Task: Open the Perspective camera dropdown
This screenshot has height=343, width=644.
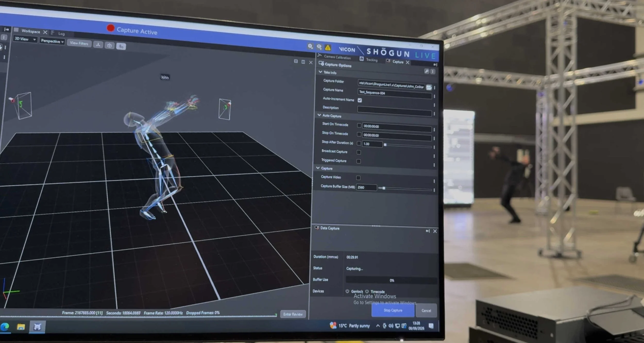Action: tap(52, 41)
